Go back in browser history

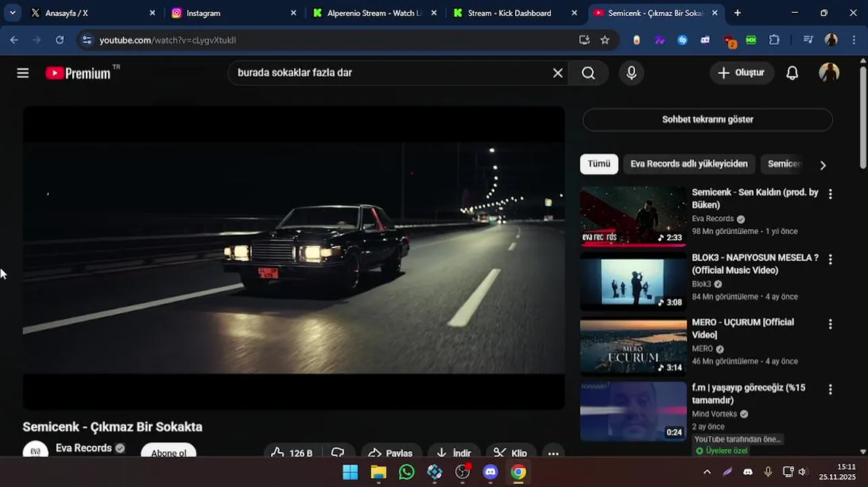[14, 40]
